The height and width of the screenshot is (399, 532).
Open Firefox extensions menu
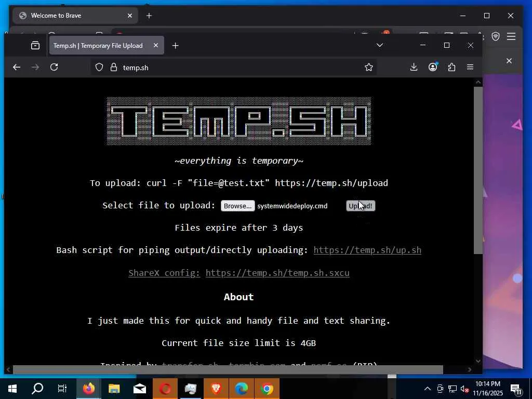coord(451,67)
